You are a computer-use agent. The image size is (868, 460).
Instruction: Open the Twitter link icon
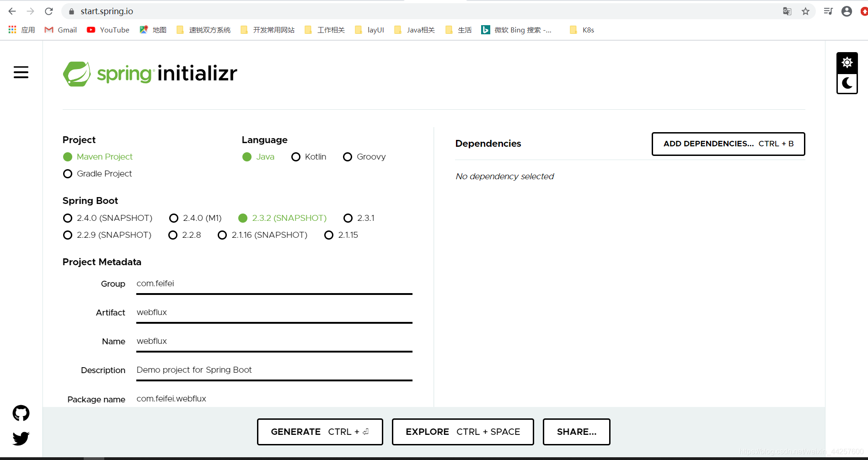click(21, 438)
